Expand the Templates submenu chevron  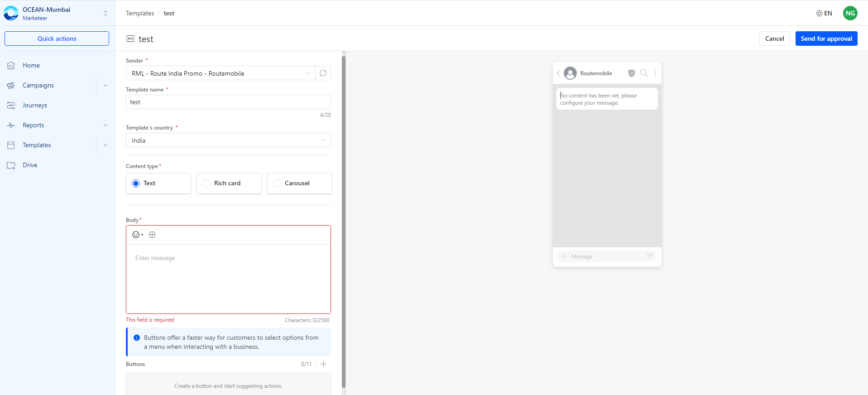pyautogui.click(x=106, y=145)
